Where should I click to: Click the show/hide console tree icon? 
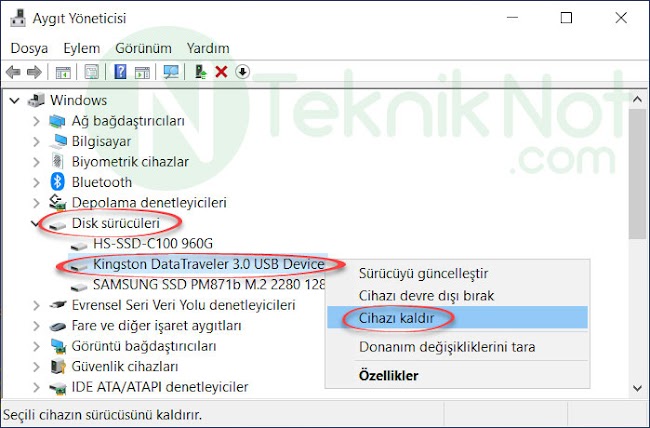pos(63,72)
